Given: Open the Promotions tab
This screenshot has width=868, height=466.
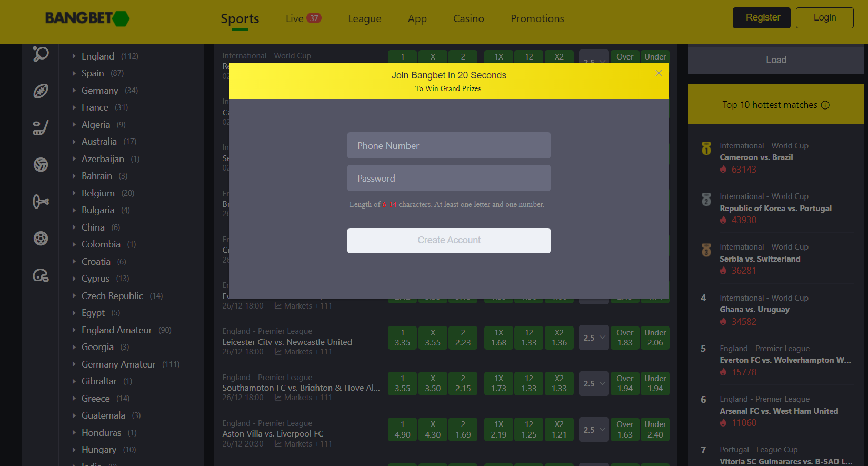Looking at the screenshot, I should (537, 18).
